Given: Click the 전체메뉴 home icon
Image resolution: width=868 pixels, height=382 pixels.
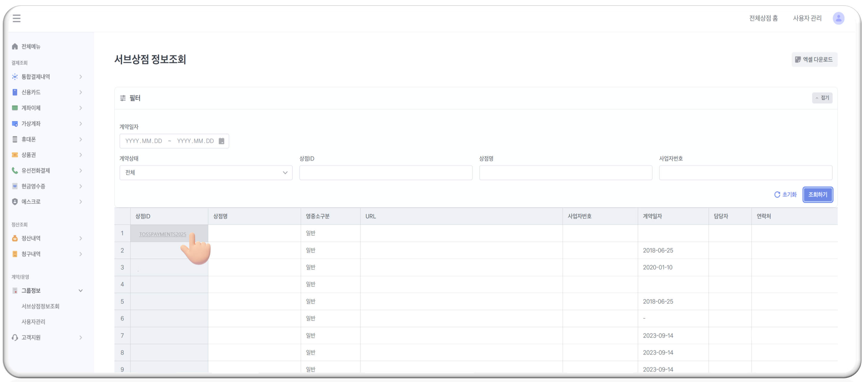Looking at the screenshot, I should [15, 46].
